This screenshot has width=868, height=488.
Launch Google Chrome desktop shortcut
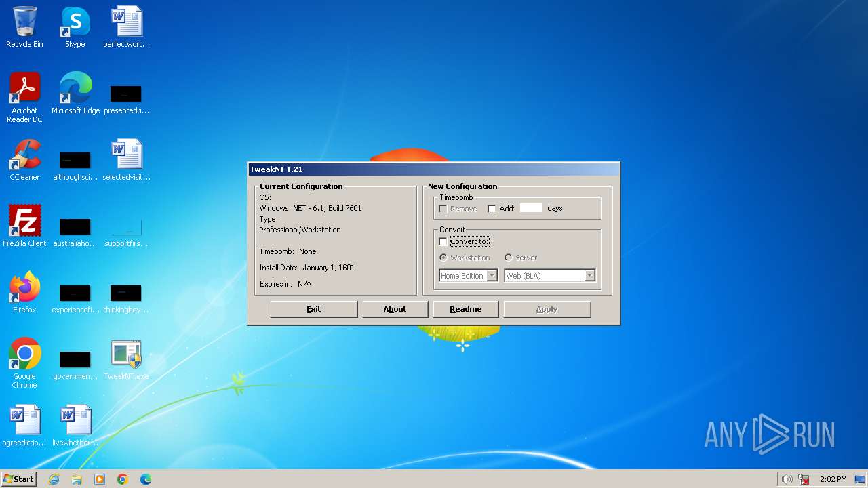click(x=24, y=363)
